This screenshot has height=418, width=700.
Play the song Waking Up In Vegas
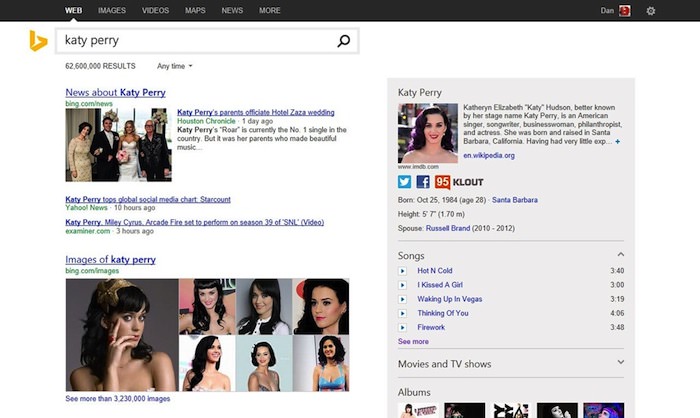point(403,299)
